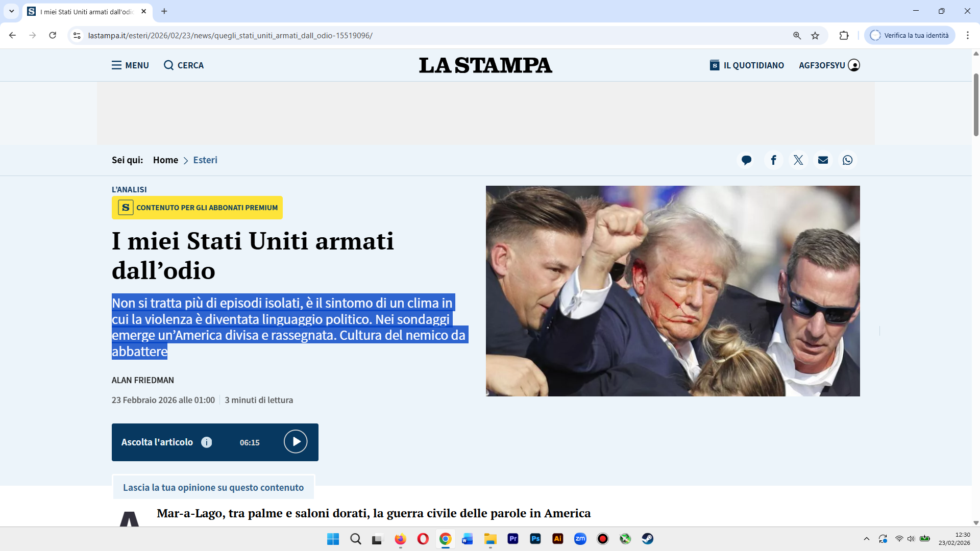This screenshot has height=551, width=980.
Task: Open the comments speech bubble icon
Action: [746, 160]
